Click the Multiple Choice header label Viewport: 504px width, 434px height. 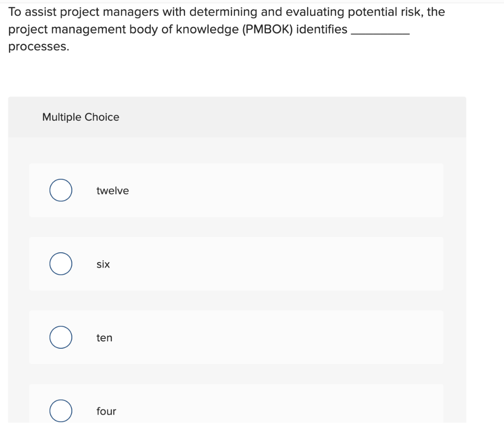pos(81,117)
